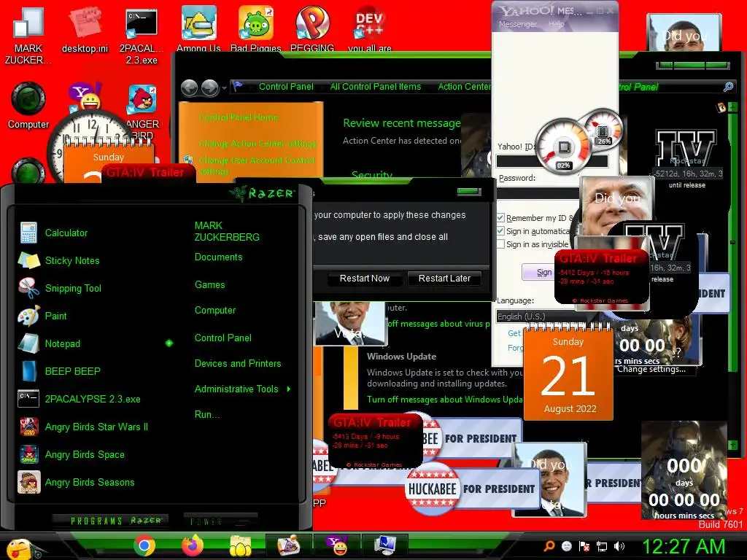
Task: Click the Restart Later button
Action: point(444,278)
